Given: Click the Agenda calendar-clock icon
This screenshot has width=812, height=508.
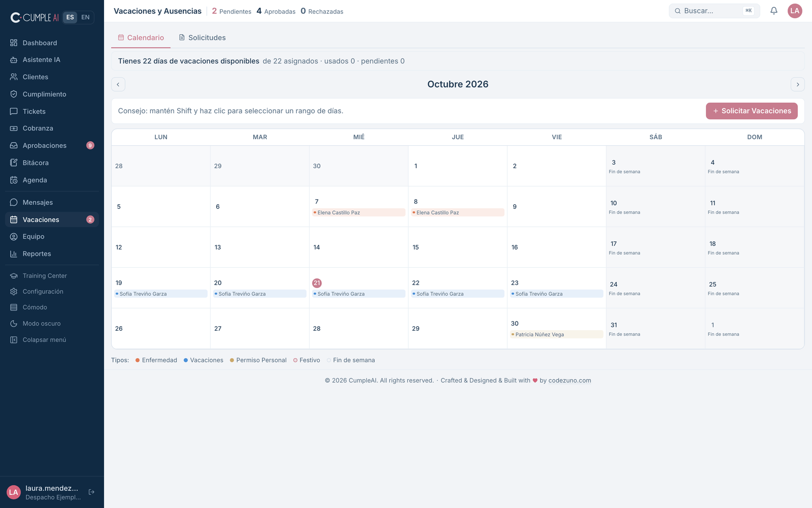Looking at the screenshot, I should pos(14,180).
